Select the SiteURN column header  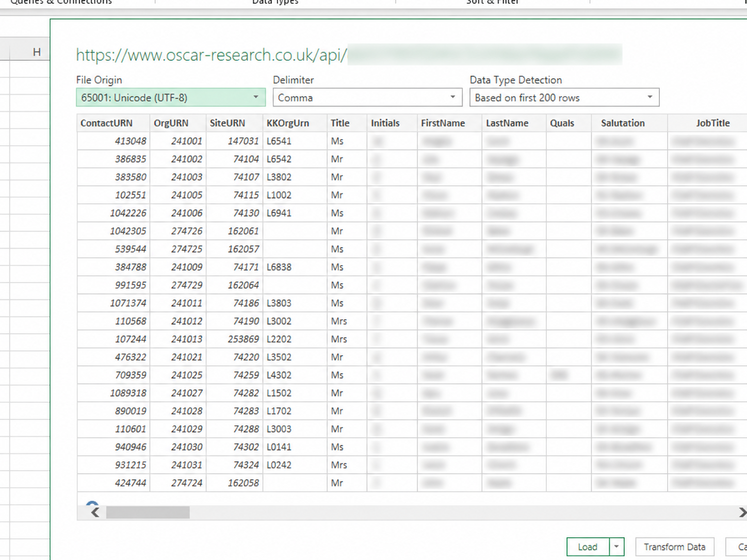pos(235,123)
